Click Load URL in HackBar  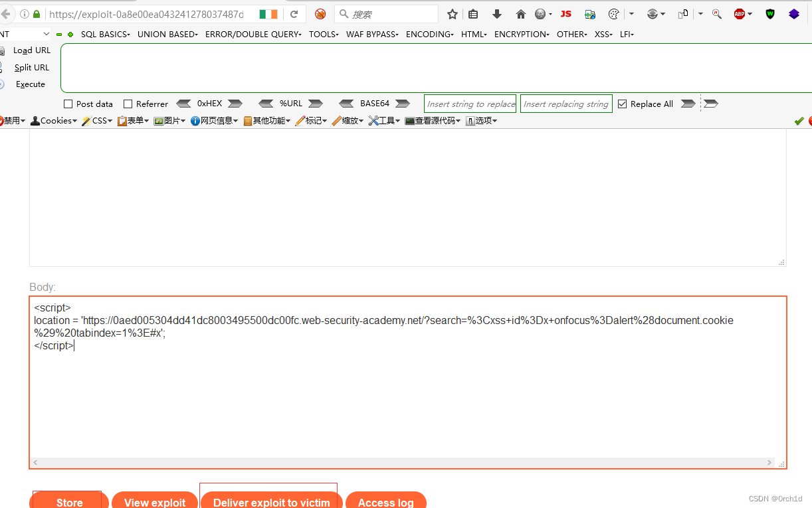(32, 50)
